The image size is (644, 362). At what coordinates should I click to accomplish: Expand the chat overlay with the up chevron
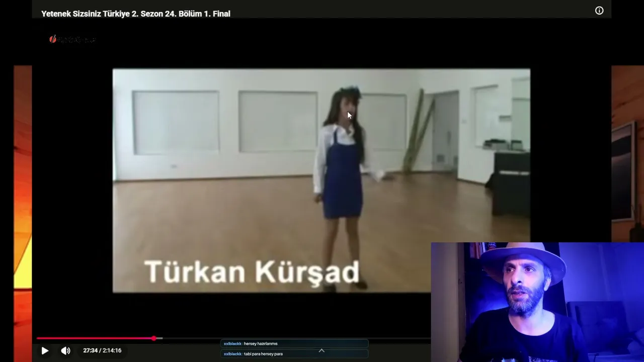tap(321, 350)
